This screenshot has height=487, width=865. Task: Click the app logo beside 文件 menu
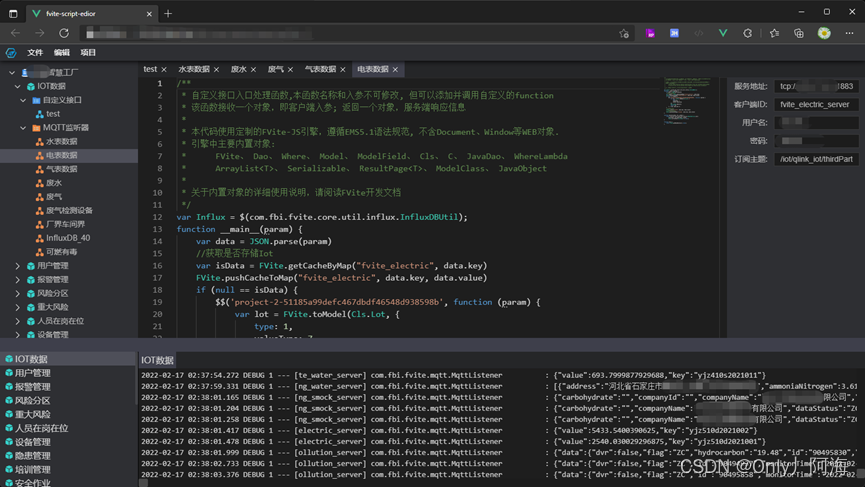[11, 53]
